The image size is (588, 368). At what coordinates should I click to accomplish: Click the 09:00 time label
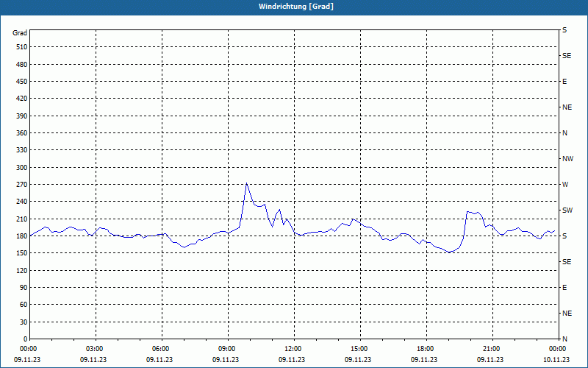(226, 349)
